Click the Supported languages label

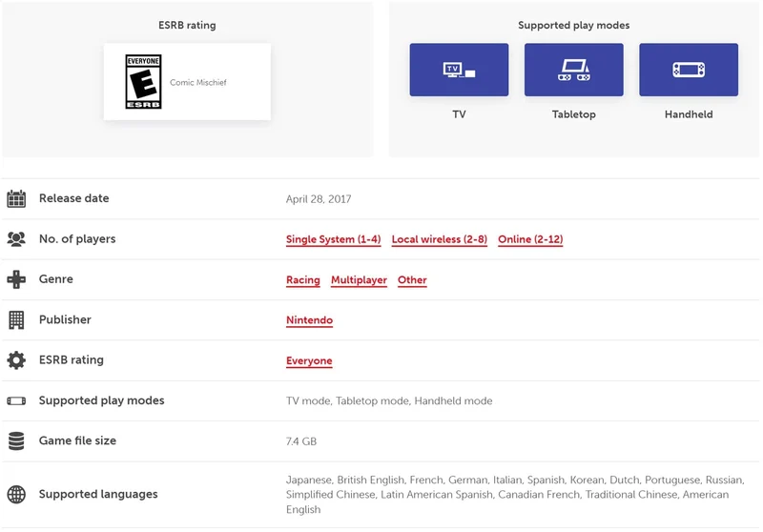pyautogui.click(x=98, y=494)
